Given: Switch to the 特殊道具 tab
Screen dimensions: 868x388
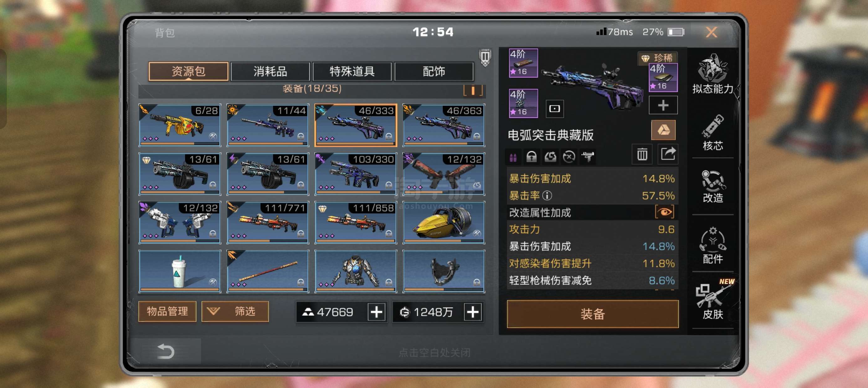Looking at the screenshot, I should tap(352, 71).
